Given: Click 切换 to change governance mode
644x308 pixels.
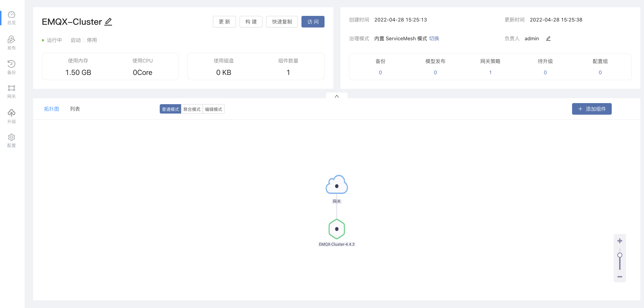Looking at the screenshot, I should click(434, 39).
